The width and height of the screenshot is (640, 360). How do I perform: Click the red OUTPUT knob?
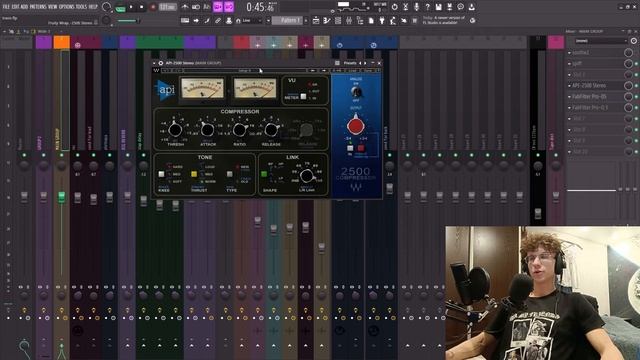(356, 126)
